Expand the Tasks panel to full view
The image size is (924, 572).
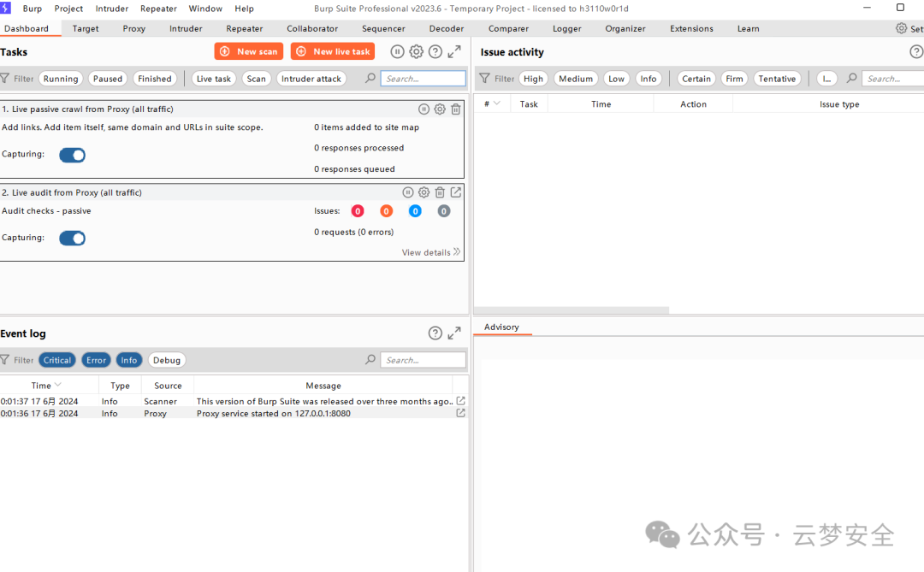[453, 52]
